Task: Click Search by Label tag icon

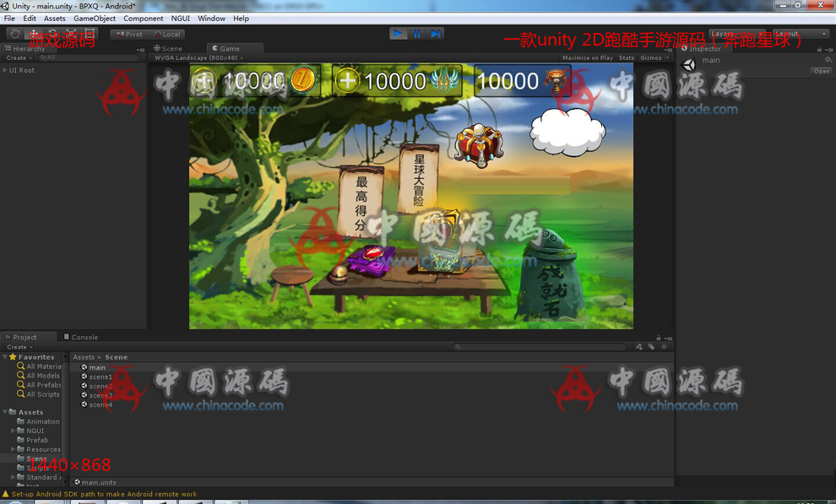Action: click(x=652, y=347)
